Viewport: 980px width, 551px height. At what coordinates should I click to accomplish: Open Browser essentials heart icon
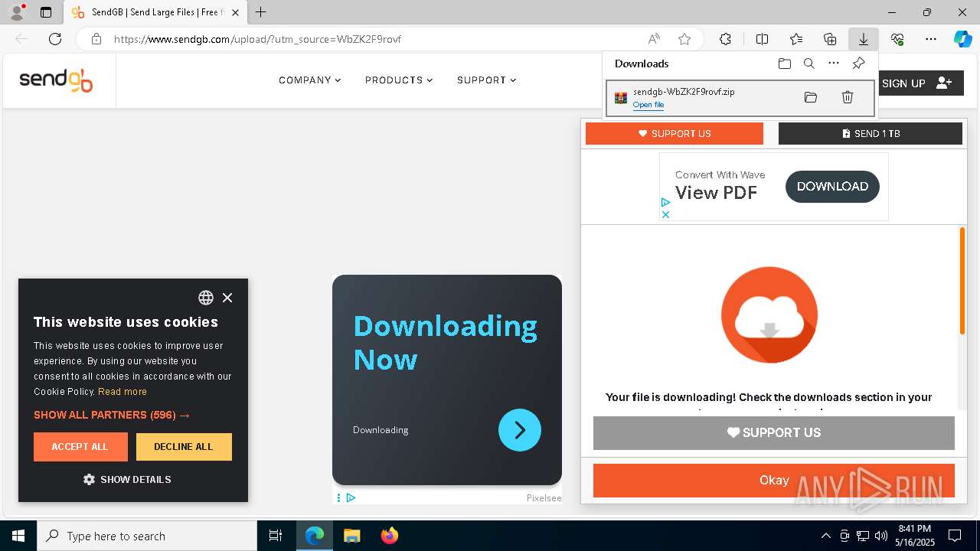(x=897, y=39)
